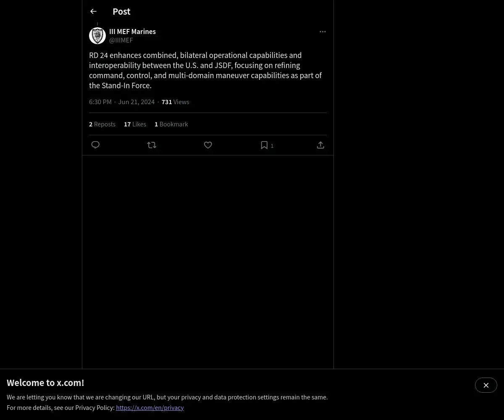This screenshot has height=420, width=504.
Task: Share the post using the upload icon
Action: (x=320, y=145)
